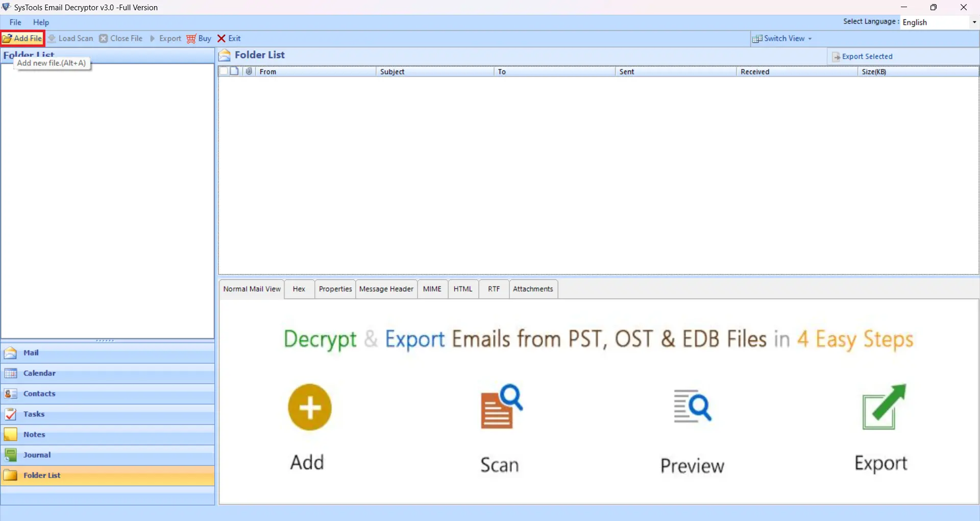Viewport: 980px width, 521px height.
Task: Open the Select Language combo box
Action: [939, 22]
